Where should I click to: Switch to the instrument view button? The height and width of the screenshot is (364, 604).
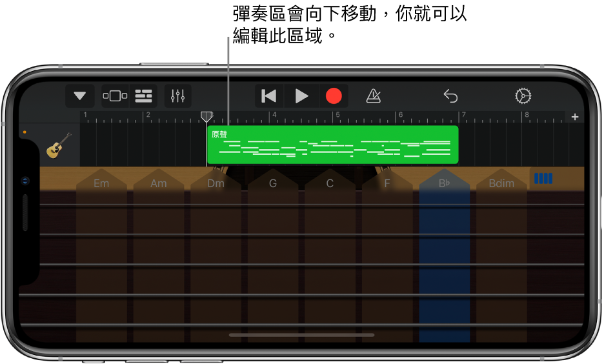click(115, 96)
